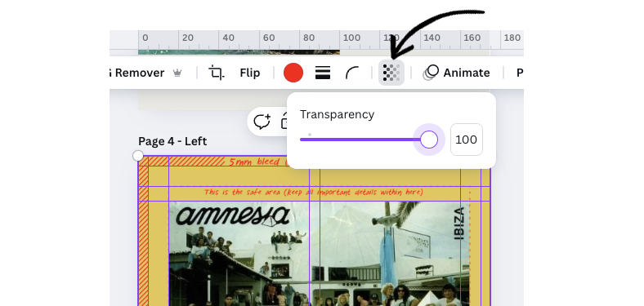Click the safe area instruction text
This screenshot has width=644, height=306.
(314, 192)
